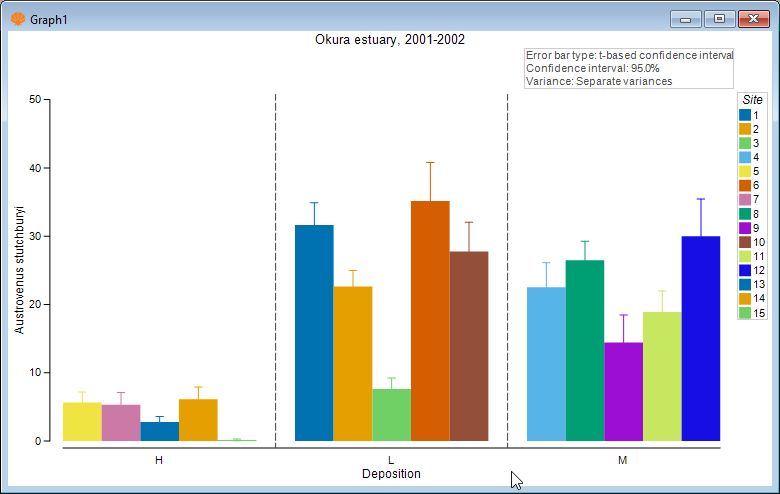Viewport: 780px width, 494px height.
Task: Minimize the Graph1 window
Action: (685, 19)
